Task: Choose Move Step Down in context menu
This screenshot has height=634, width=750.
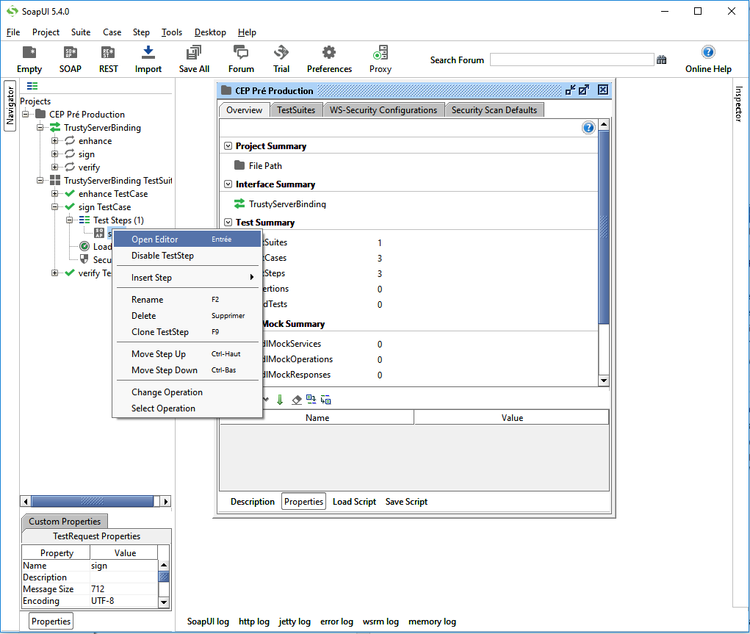Action: [x=188, y=370]
